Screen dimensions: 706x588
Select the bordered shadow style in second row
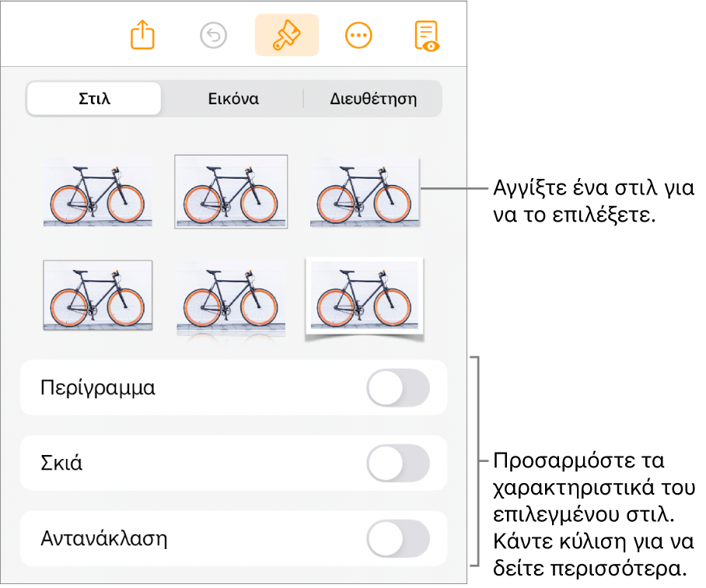click(x=98, y=296)
